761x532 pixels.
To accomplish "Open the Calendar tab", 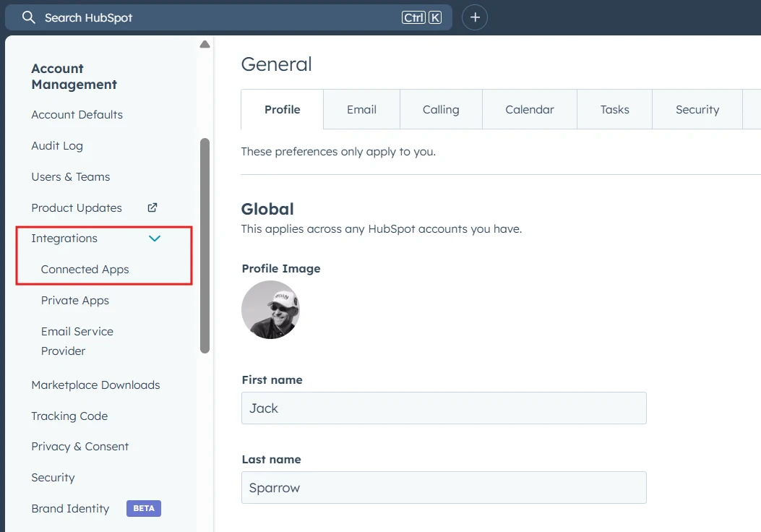I will (x=530, y=109).
